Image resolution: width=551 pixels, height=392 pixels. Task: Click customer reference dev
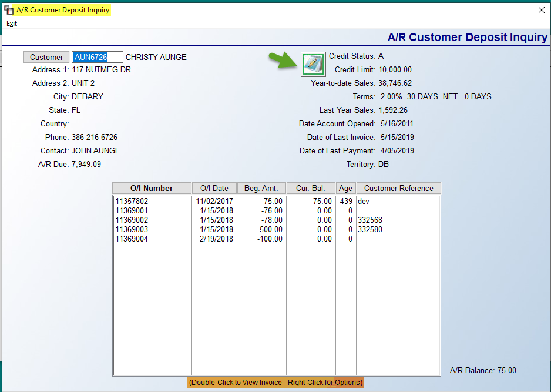[x=364, y=201]
